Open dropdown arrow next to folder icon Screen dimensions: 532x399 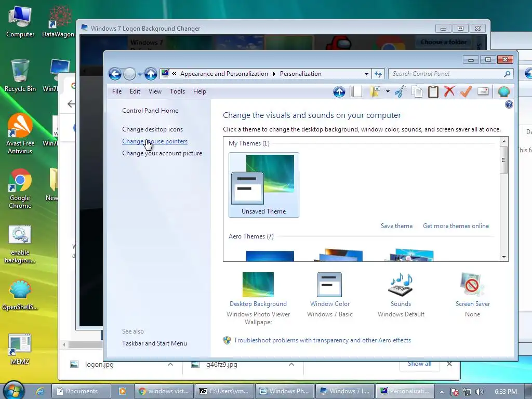coord(388,91)
